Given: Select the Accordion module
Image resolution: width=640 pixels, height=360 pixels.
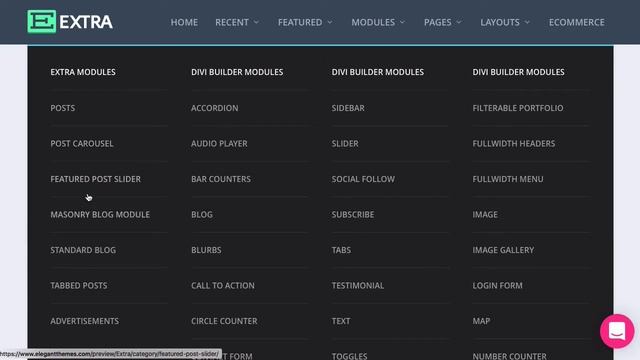Looking at the screenshot, I should [x=215, y=108].
